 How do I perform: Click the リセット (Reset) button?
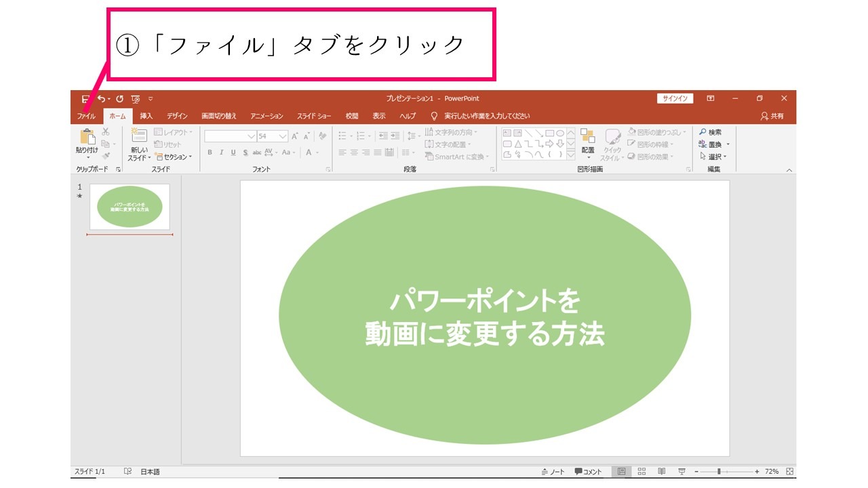[x=168, y=144]
